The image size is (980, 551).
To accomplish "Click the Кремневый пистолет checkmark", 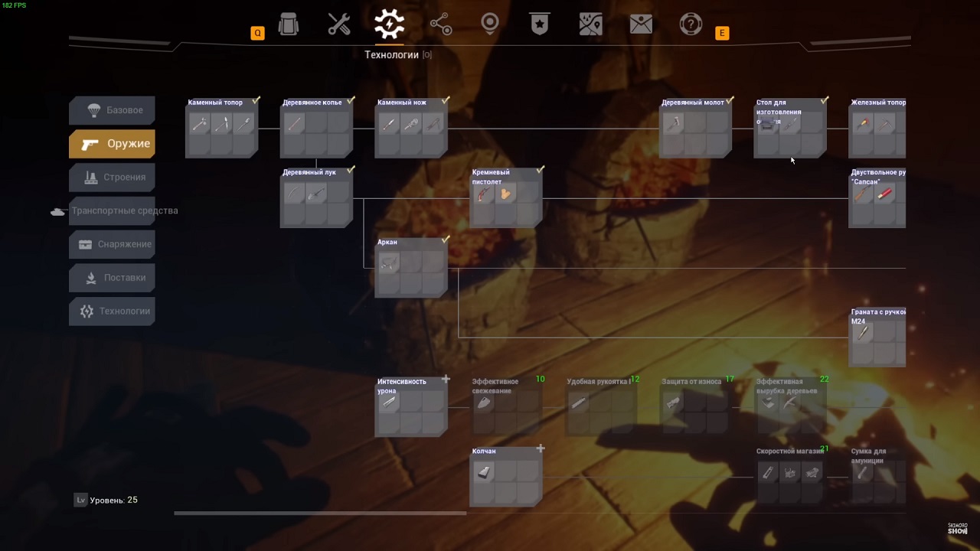I will click(541, 170).
